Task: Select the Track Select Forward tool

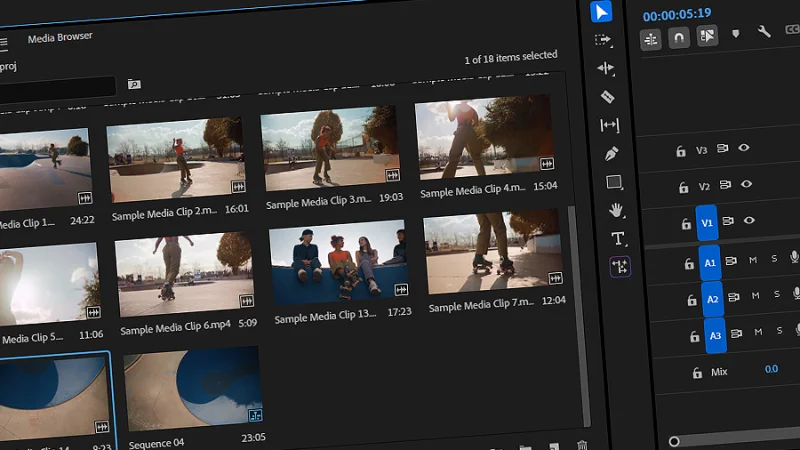Action: point(603,40)
